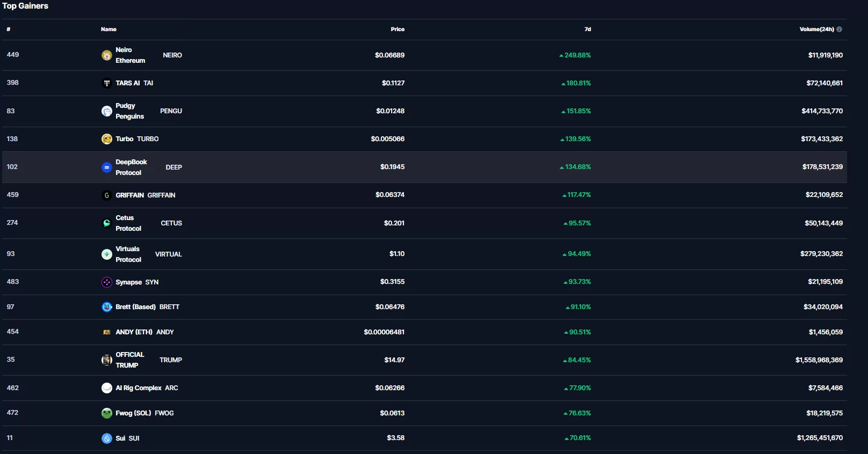Click the Synapse coin logo
The height and width of the screenshot is (454, 868).
point(107,282)
